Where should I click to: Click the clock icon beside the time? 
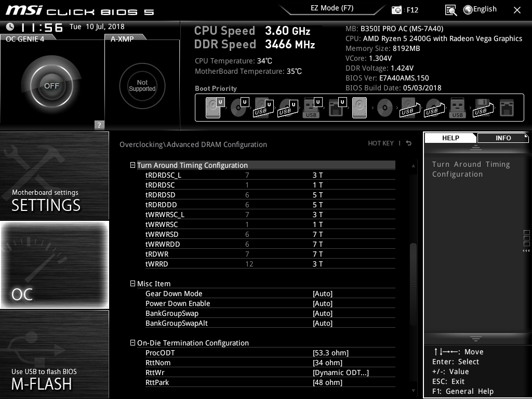(10, 26)
